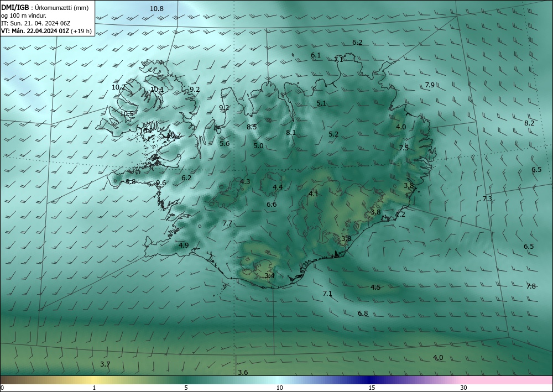Screen dimensions: 553x392
Task: Click the 3.4 value on the south coast
Action: coord(269,275)
